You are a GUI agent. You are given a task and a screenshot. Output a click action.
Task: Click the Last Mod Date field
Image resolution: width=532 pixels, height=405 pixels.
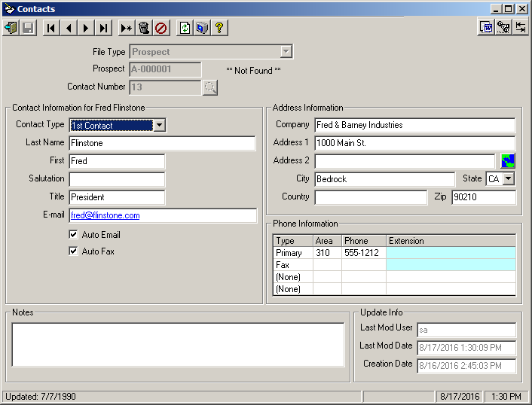tap(466, 348)
